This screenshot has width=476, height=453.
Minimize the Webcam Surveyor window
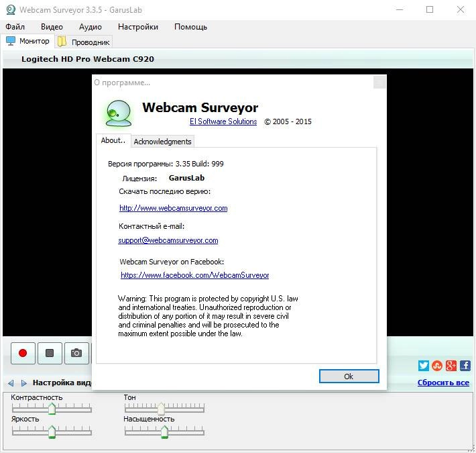400,9
